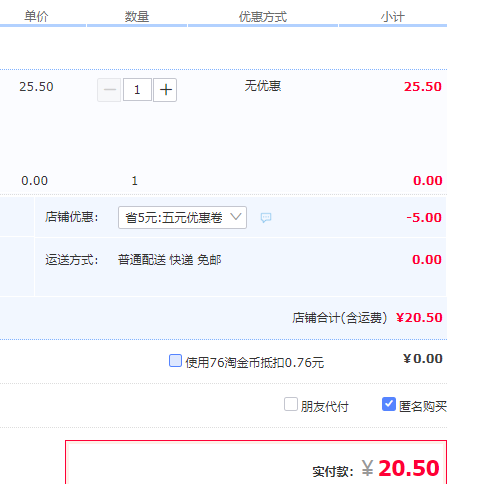495x484 pixels.
Task: Click the dropdown arrow beside 五元优惠卷
Action: coord(236,217)
